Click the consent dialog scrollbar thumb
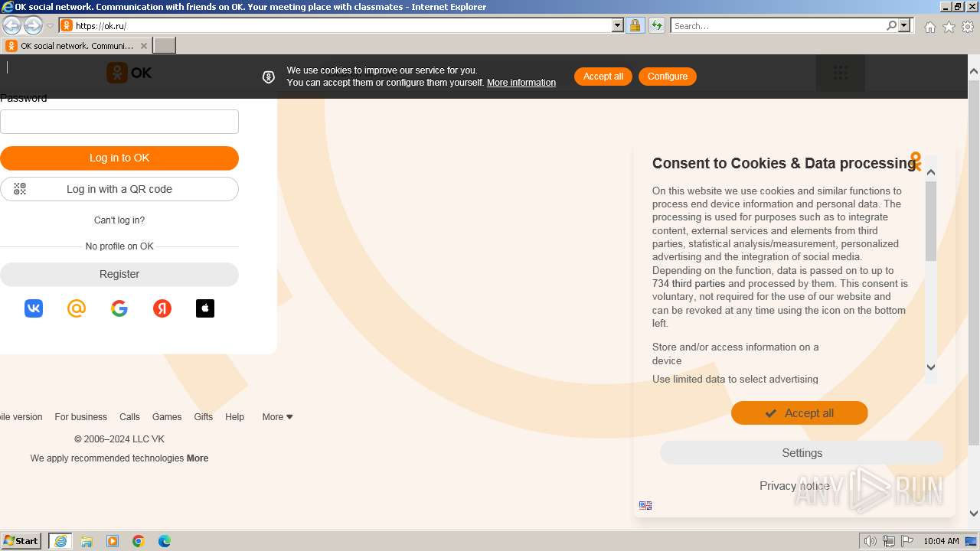Image resolution: width=980 pixels, height=551 pixels. pyautogui.click(x=931, y=222)
